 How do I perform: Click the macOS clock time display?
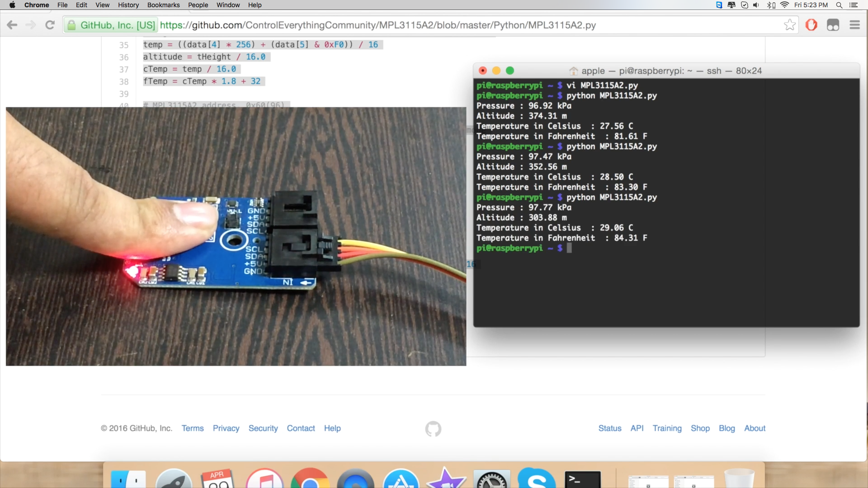pyautogui.click(x=812, y=5)
